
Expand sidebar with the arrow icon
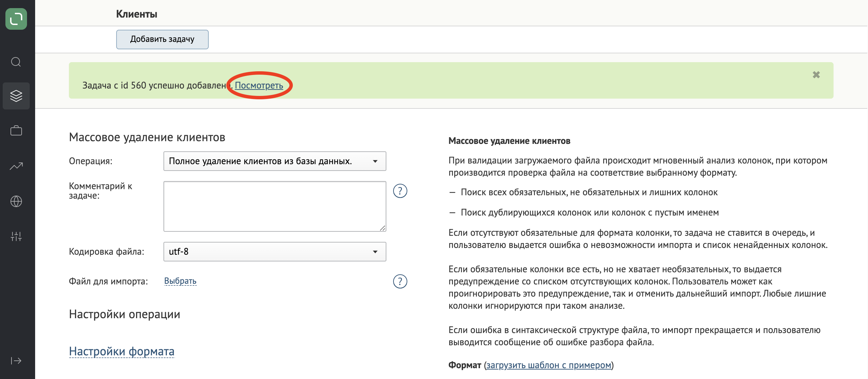[x=16, y=361]
